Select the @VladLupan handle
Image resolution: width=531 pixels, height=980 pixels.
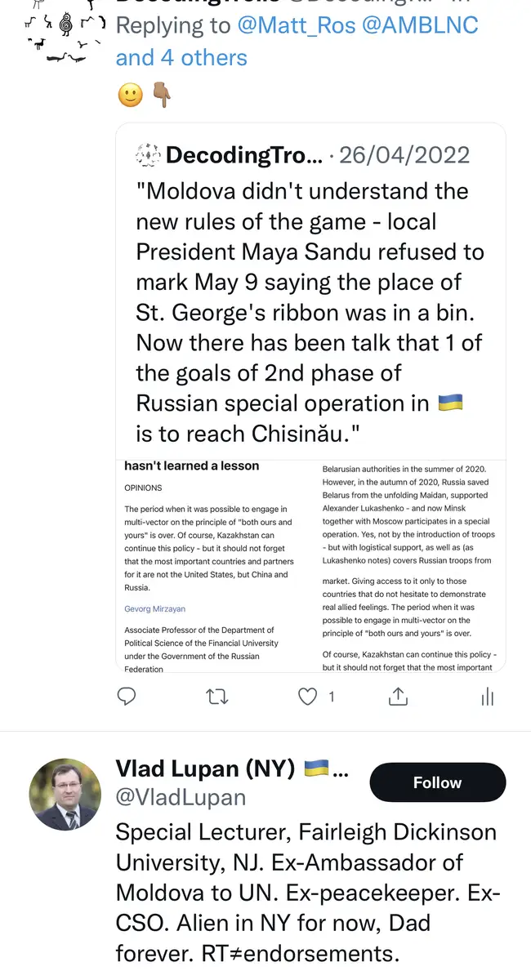tap(181, 796)
